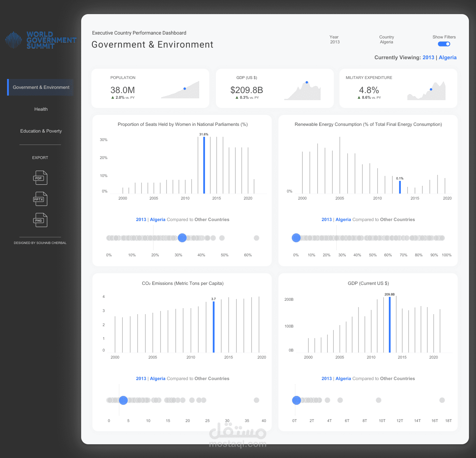This screenshot has width=476, height=458.
Task: Open the Year 2013 filter
Action: 335,39
